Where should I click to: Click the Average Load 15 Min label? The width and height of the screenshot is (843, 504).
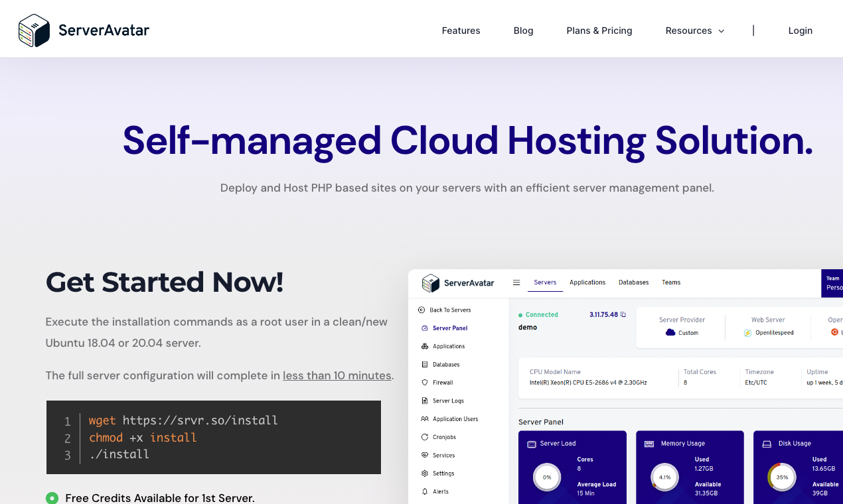tap(597, 489)
